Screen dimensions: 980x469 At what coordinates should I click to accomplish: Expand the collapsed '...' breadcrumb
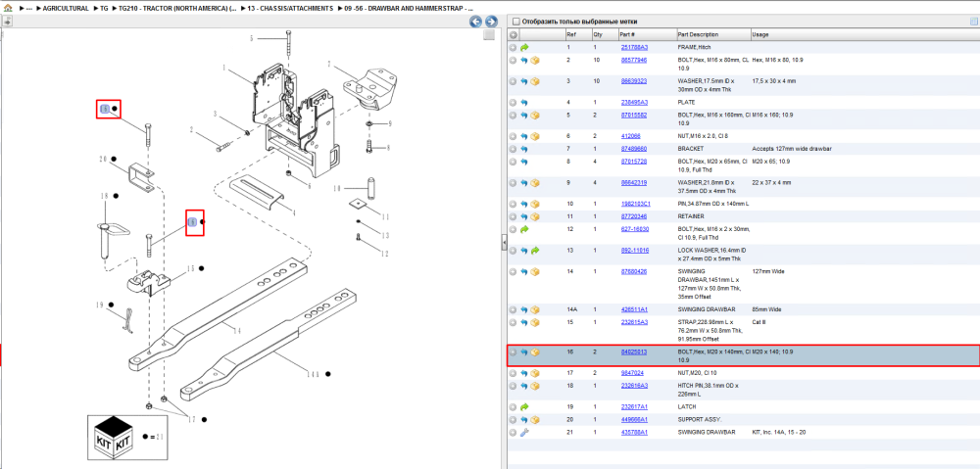point(29,9)
